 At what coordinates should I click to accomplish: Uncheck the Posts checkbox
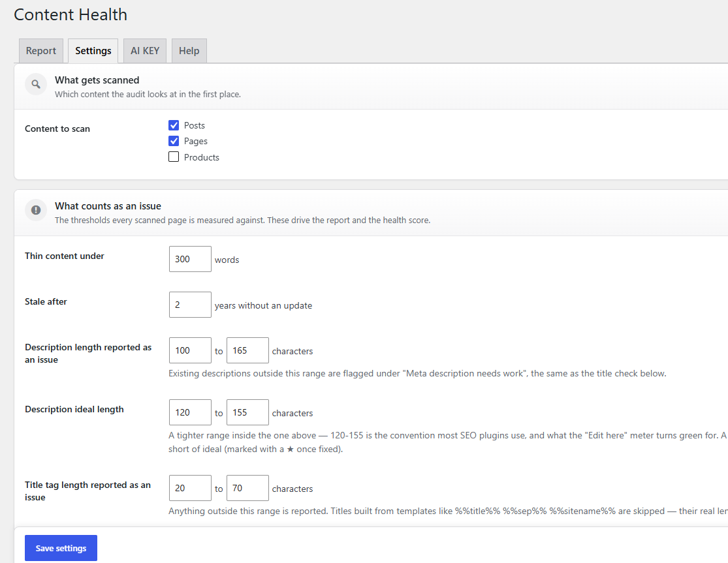[x=174, y=125]
